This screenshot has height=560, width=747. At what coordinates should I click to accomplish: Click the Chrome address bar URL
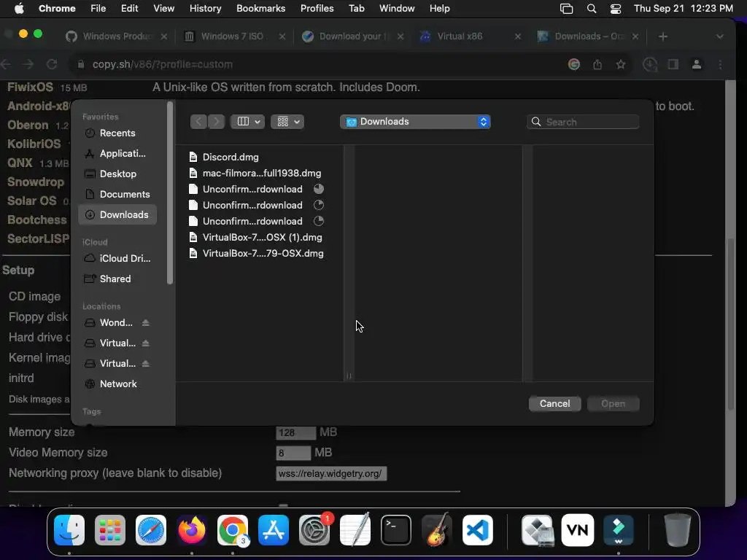(x=163, y=64)
